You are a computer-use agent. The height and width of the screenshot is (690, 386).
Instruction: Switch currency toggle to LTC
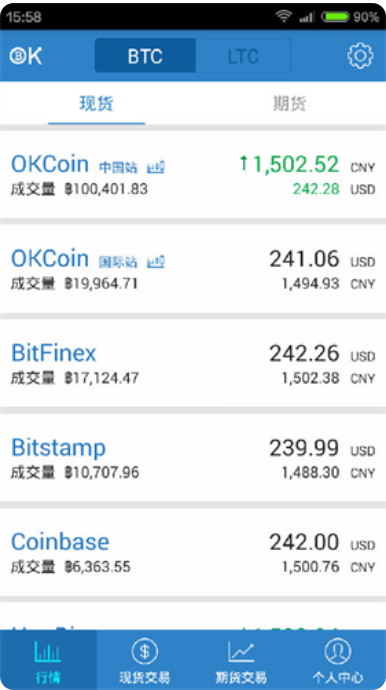(243, 55)
